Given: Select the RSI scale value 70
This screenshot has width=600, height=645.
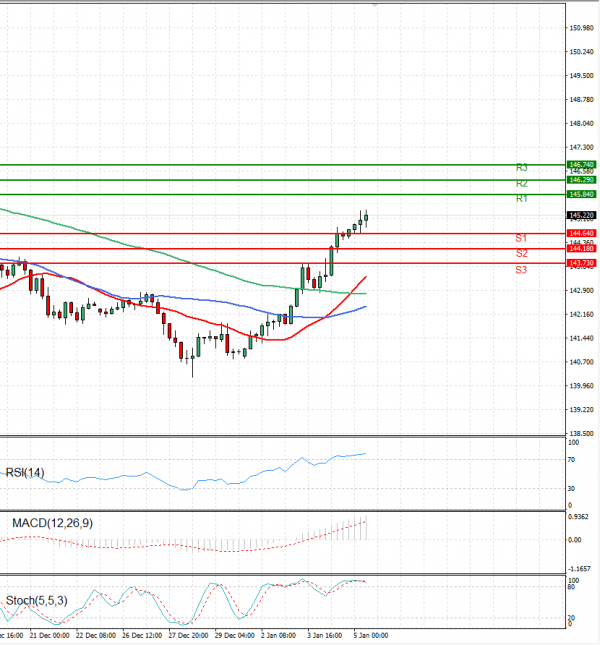Looking at the screenshot, I should tap(571, 460).
